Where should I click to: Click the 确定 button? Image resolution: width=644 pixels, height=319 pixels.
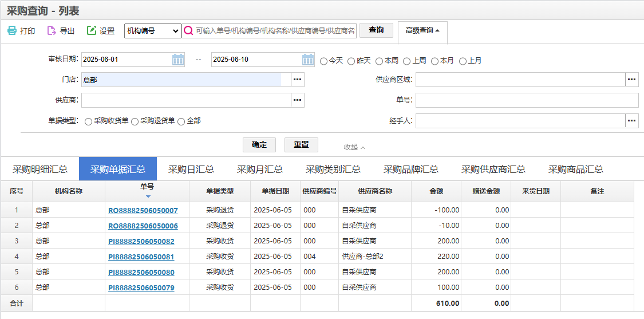[259, 145]
